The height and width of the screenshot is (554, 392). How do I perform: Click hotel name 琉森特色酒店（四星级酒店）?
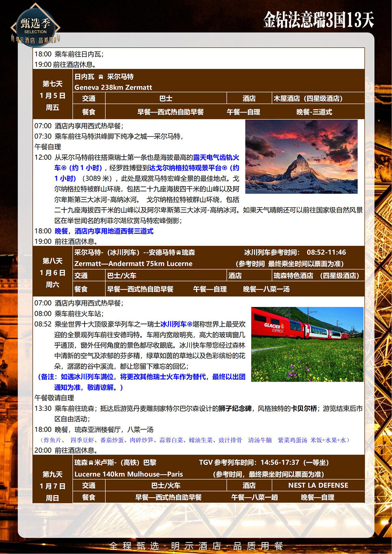[x=316, y=276]
